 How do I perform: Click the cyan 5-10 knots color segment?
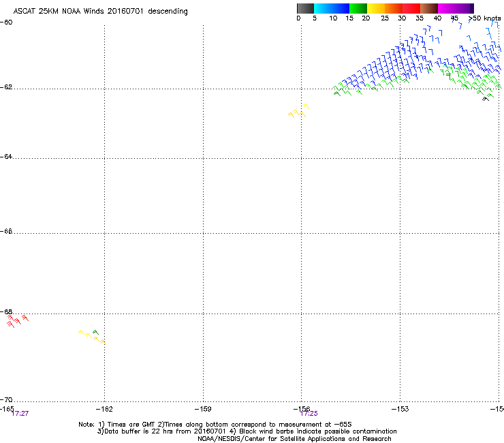pyautogui.click(x=322, y=8)
